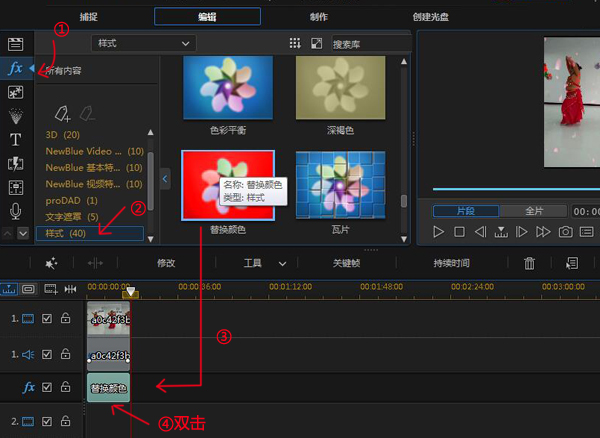Open the Voice-Over microphone room

(15, 211)
